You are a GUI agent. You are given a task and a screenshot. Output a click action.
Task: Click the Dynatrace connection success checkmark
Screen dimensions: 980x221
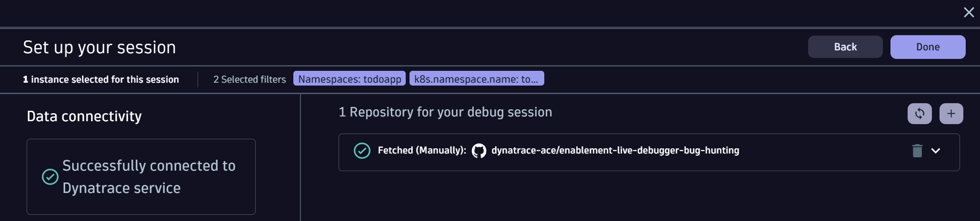tap(50, 177)
